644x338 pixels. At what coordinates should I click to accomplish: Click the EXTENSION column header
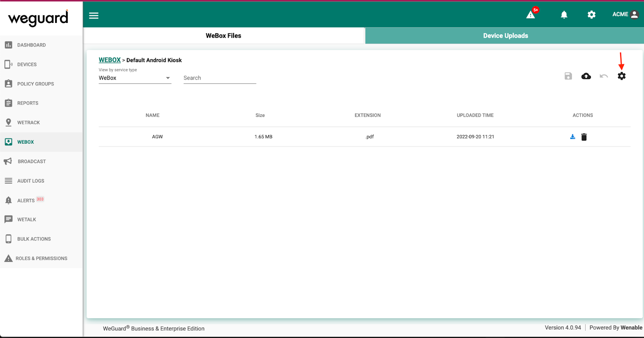pos(367,115)
